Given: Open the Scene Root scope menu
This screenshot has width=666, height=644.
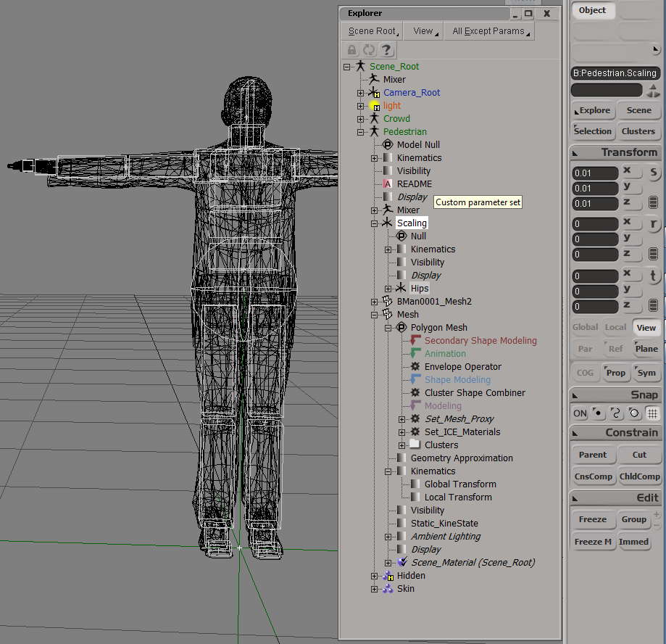Looking at the screenshot, I should pyautogui.click(x=373, y=31).
